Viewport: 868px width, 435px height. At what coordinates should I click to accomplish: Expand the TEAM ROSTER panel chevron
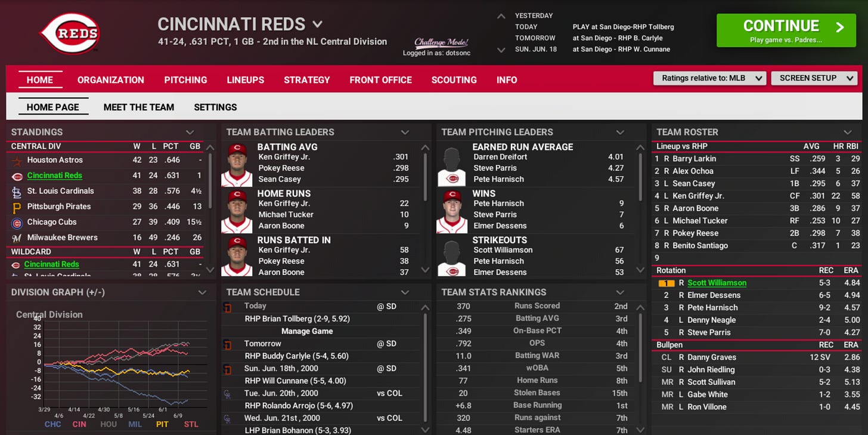[848, 132]
